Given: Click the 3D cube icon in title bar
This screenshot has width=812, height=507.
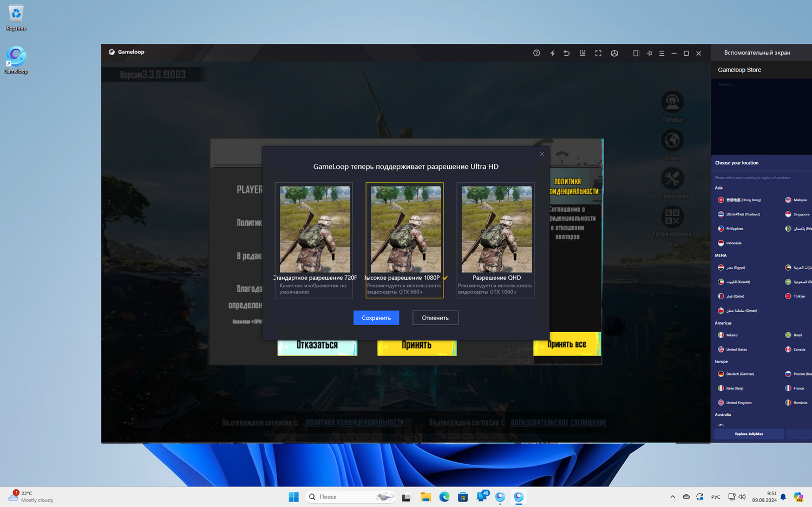Looking at the screenshot, I should (614, 53).
